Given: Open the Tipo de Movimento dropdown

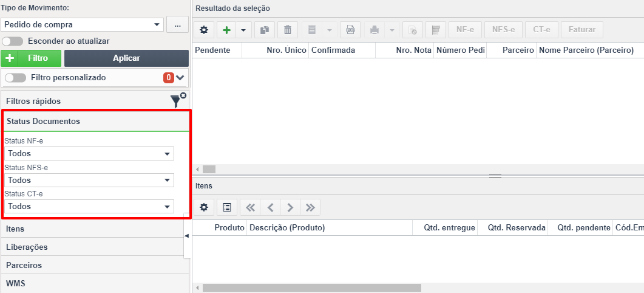Looking at the screenshot, I should click(x=82, y=25).
